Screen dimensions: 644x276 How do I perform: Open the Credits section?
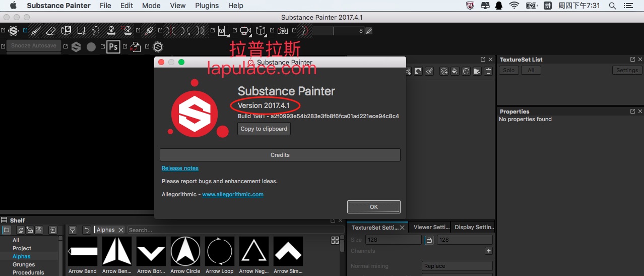(280, 155)
